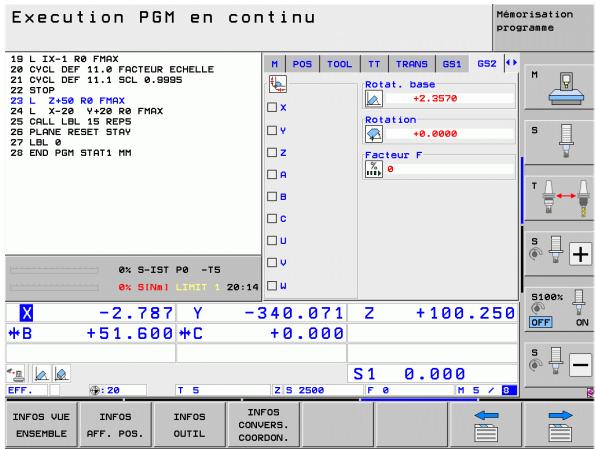Select INFOS CONVERS. COORDON. soft key
The width and height of the screenshot is (595, 449).
pyautogui.click(x=263, y=425)
